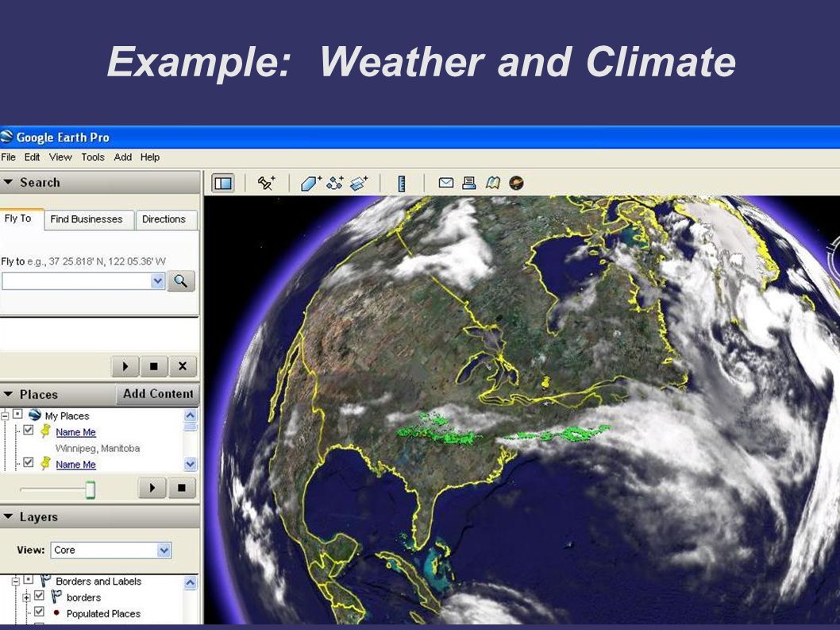
Task: Open the Edit menu
Action: [x=32, y=157]
